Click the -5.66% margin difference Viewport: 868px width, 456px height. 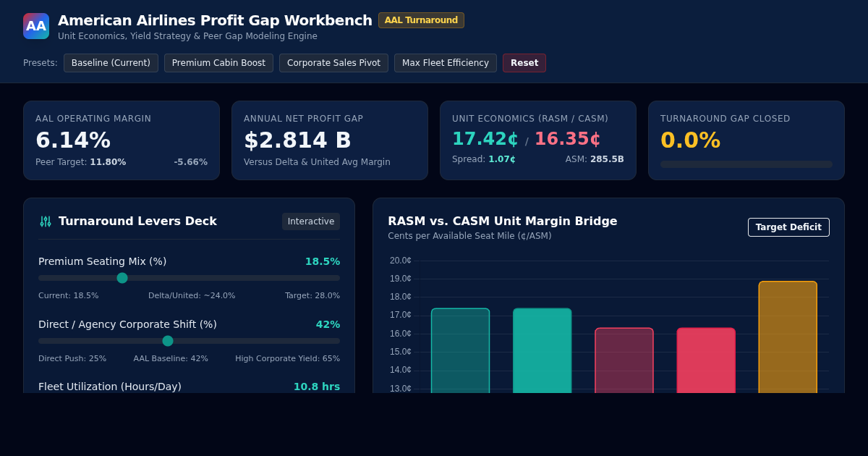(190, 162)
